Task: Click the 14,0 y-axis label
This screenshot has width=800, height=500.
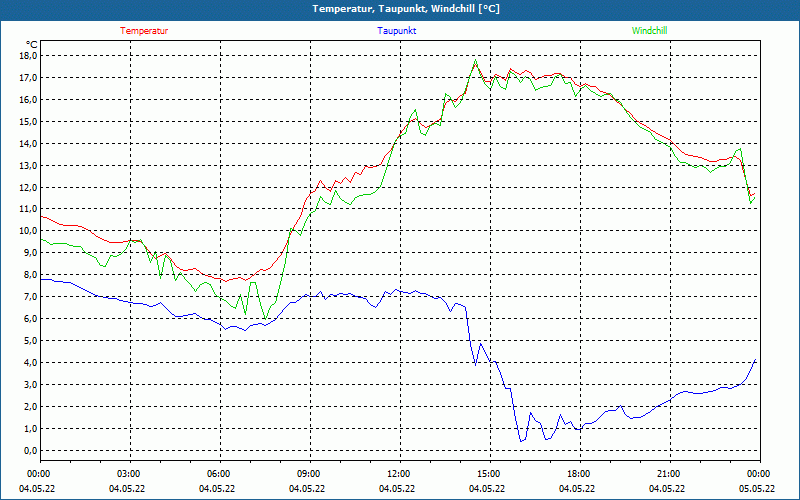Action: click(28, 143)
